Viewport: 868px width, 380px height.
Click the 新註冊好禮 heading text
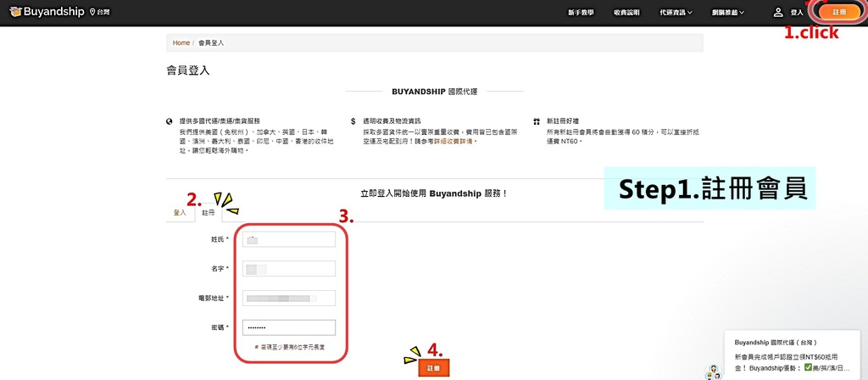coord(564,120)
